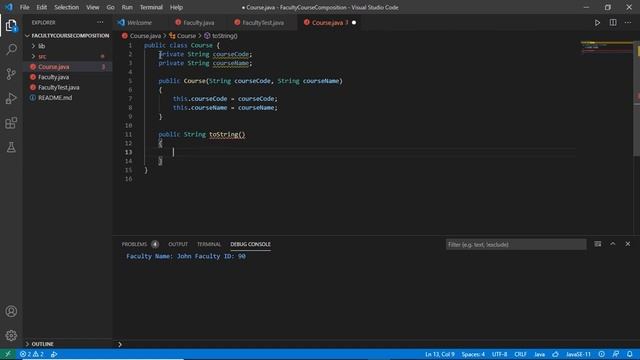Click the debug console filter field
Viewport: 640px width, 360px height.
[516, 244]
